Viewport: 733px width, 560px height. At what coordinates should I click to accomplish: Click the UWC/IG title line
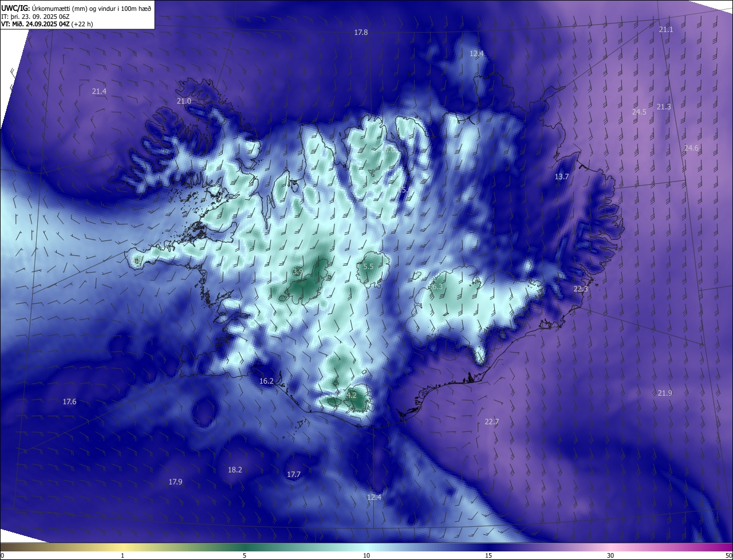[76, 8]
